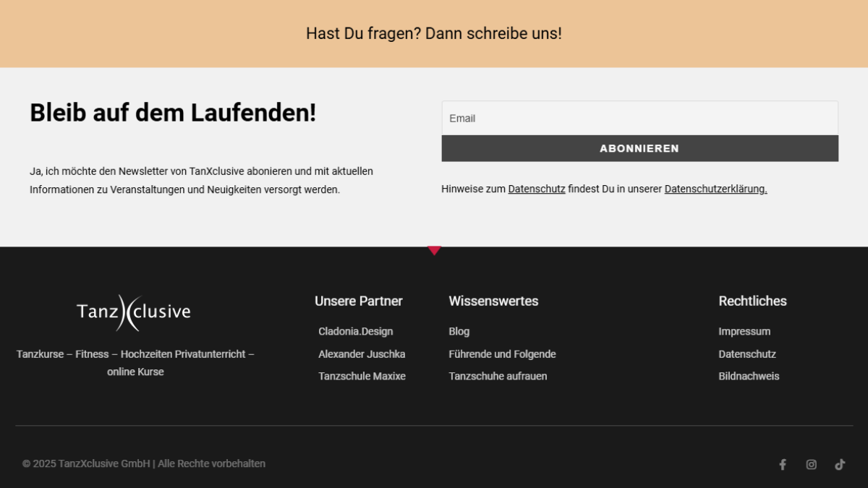Click the copyright TanzXclusive GmbH text
The image size is (868, 488).
point(144,464)
